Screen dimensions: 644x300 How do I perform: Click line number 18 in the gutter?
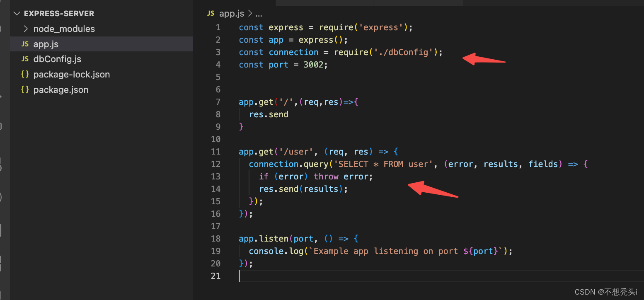point(216,239)
